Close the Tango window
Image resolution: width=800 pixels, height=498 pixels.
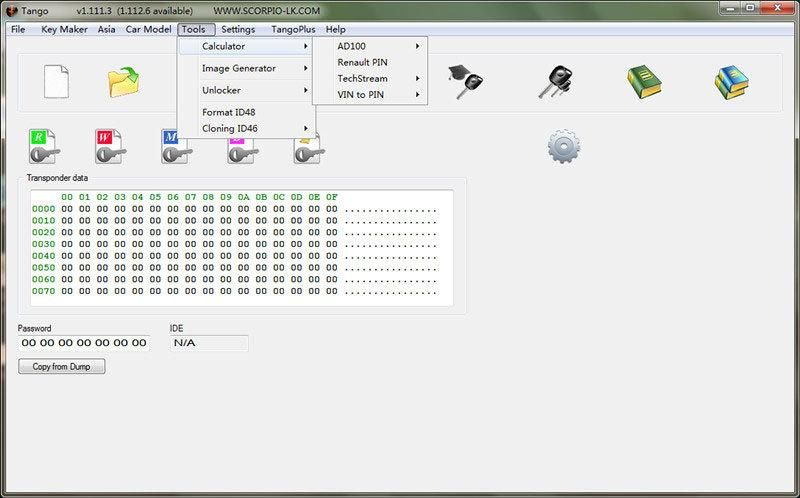coord(778,8)
